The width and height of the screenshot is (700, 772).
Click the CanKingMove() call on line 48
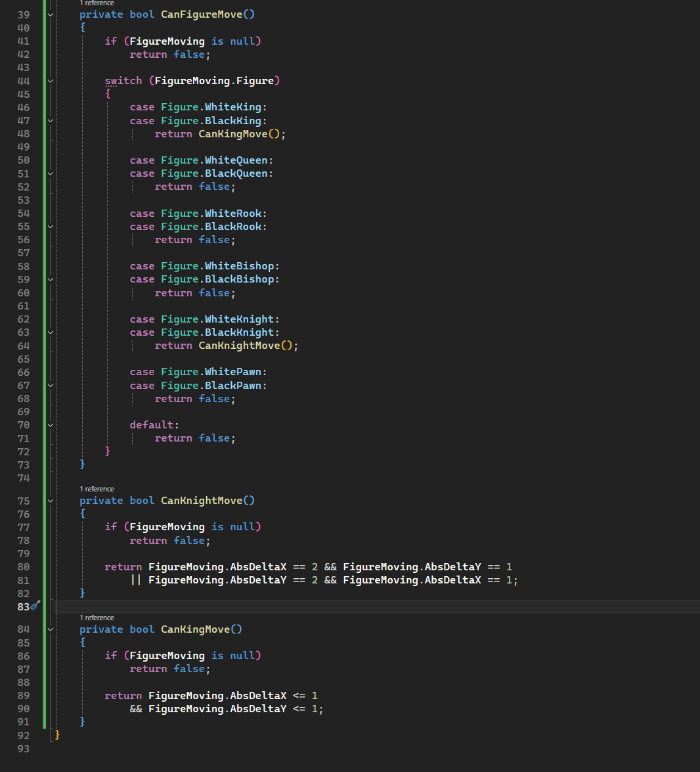[239, 134]
